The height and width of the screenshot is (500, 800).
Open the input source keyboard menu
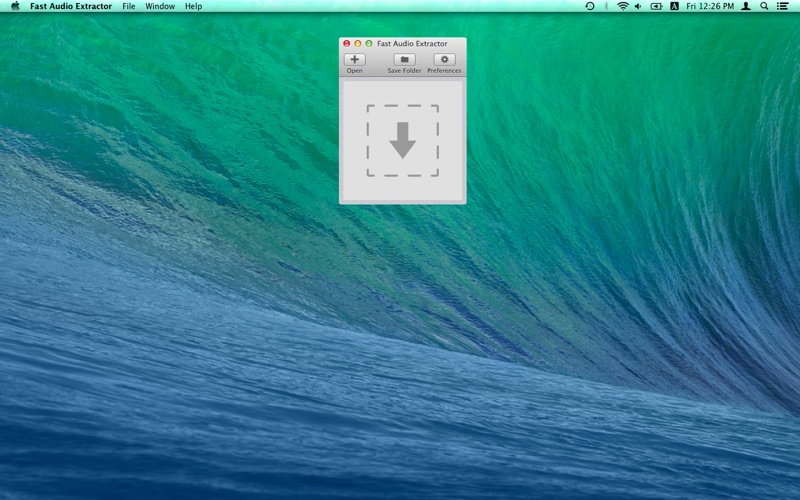(675, 6)
